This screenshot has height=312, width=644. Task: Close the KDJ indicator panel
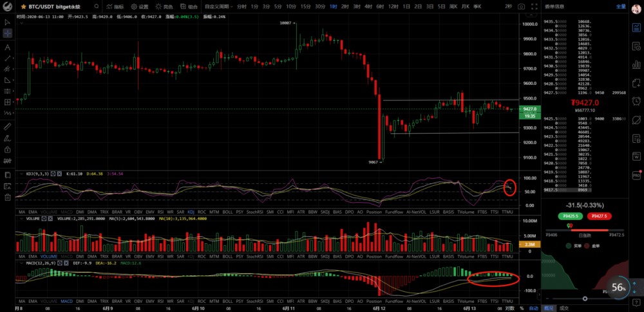click(59, 174)
